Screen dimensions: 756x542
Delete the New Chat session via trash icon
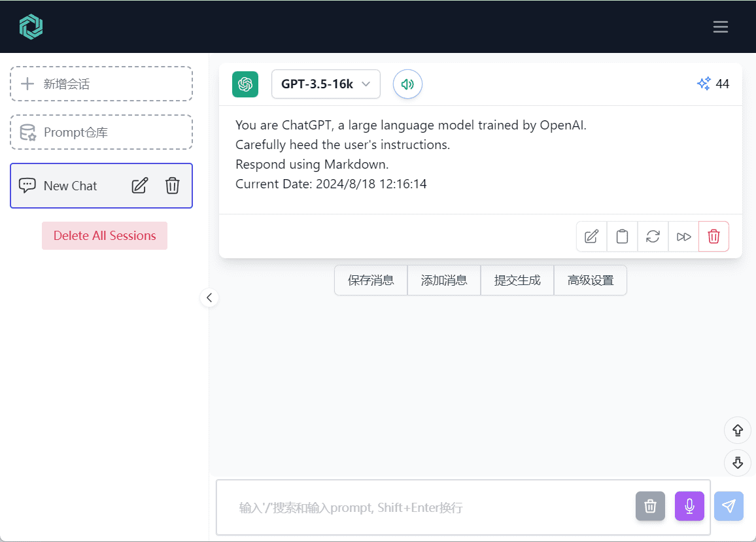pyautogui.click(x=172, y=186)
